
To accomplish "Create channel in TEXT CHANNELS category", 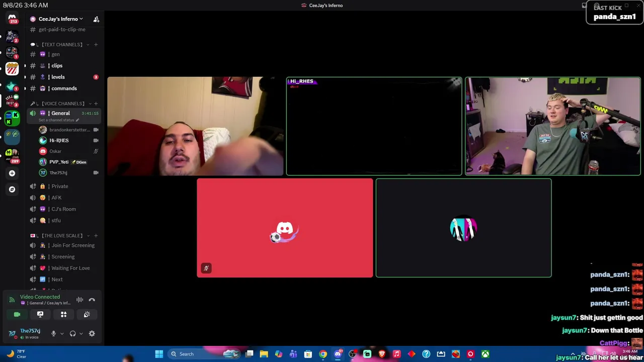I will 96,45.
